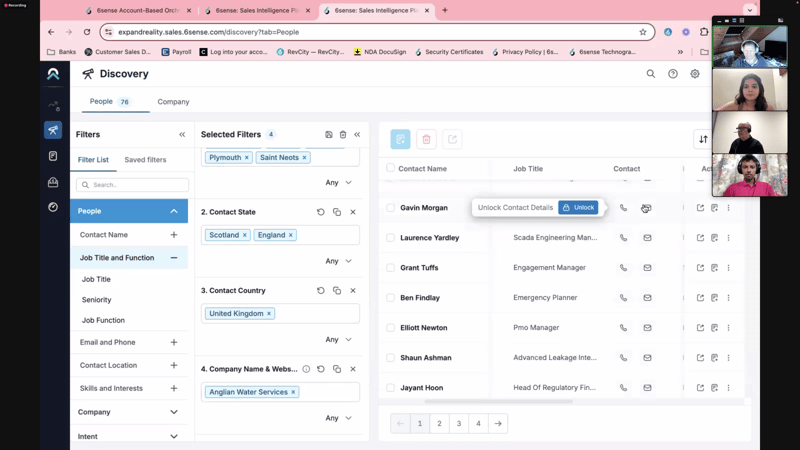The width and height of the screenshot is (800, 450).
Task: Expand the Company filter section
Action: pyautogui.click(x=174, y=412)
